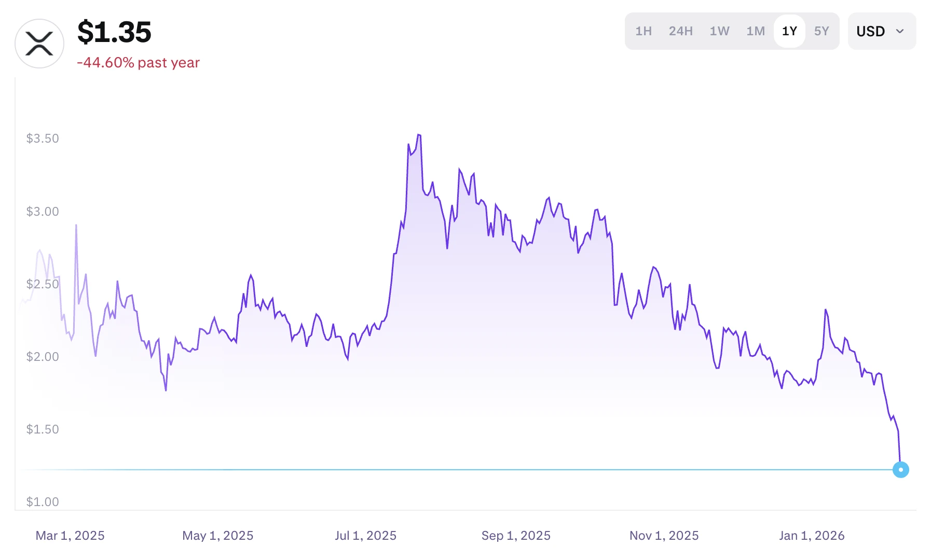931x560 pixels.
Task: Click the chart's July price spike peak
Action: [x=419, y=135]
